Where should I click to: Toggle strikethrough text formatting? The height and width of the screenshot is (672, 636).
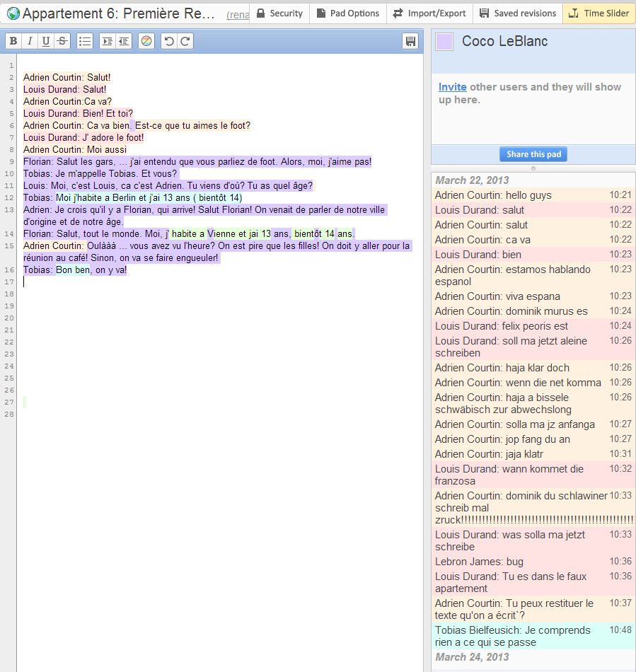62,42
